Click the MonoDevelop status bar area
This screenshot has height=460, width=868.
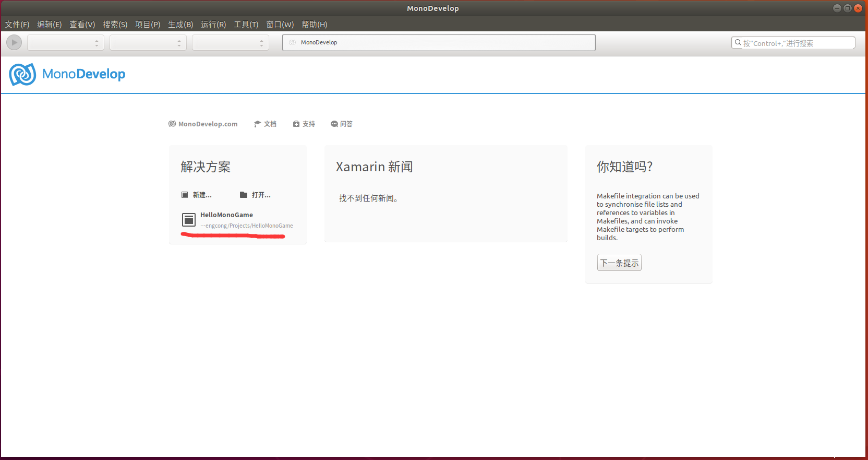click(x=438, y=43)
